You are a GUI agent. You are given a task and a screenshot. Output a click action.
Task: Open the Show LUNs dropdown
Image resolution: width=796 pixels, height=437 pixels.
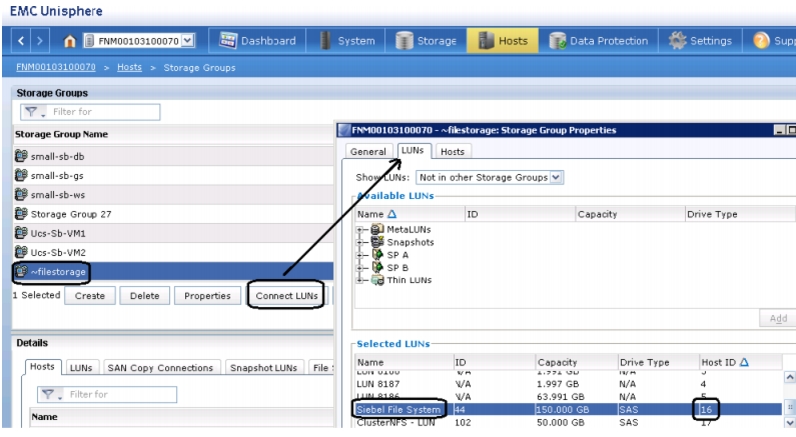click(x=489, y=178)
